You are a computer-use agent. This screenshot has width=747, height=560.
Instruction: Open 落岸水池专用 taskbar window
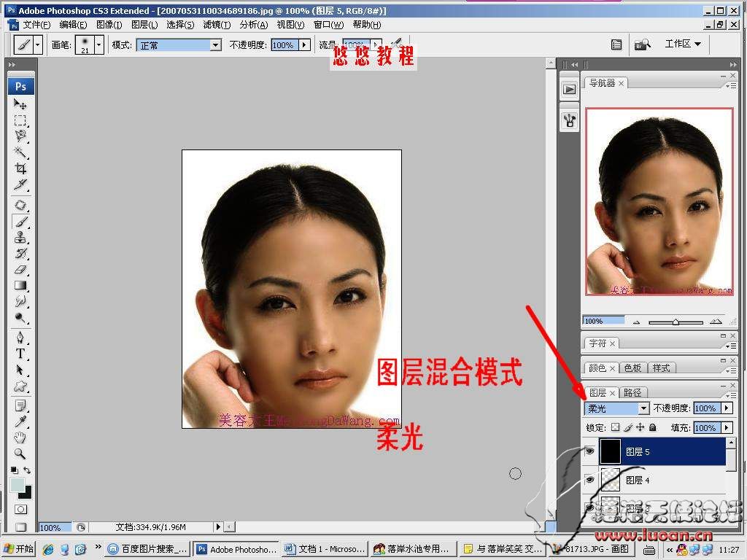[x=414, y=549]
